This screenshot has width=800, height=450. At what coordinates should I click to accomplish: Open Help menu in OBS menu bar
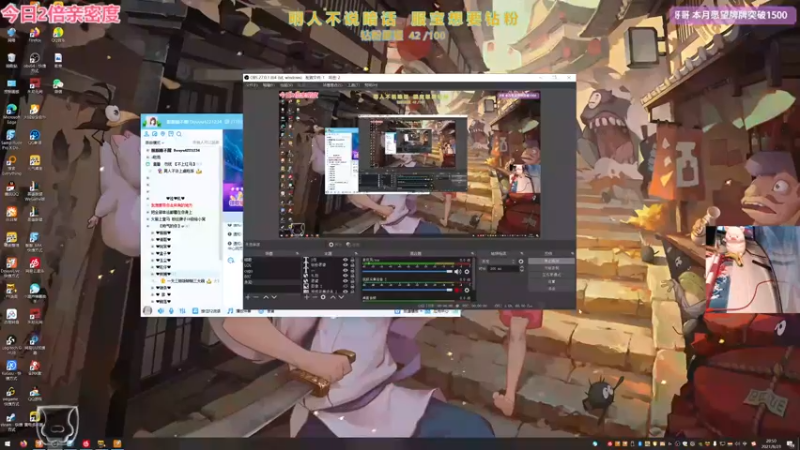371,85
